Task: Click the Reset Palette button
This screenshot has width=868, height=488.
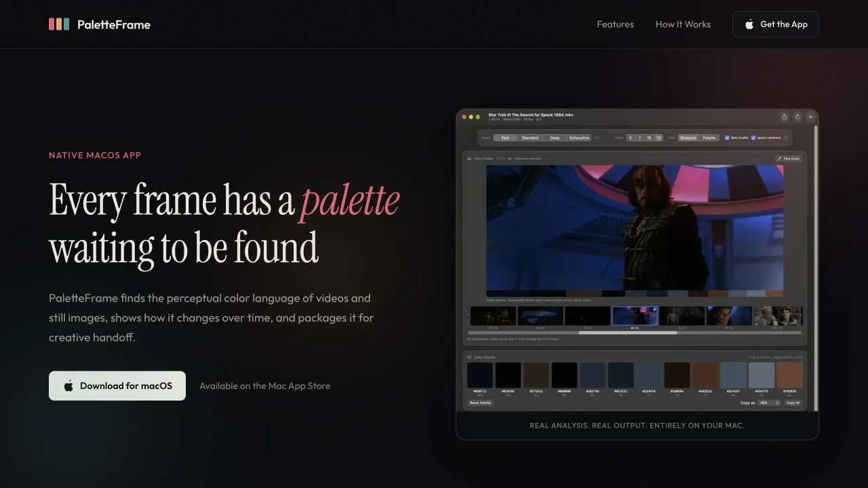Action: [481, 403]
